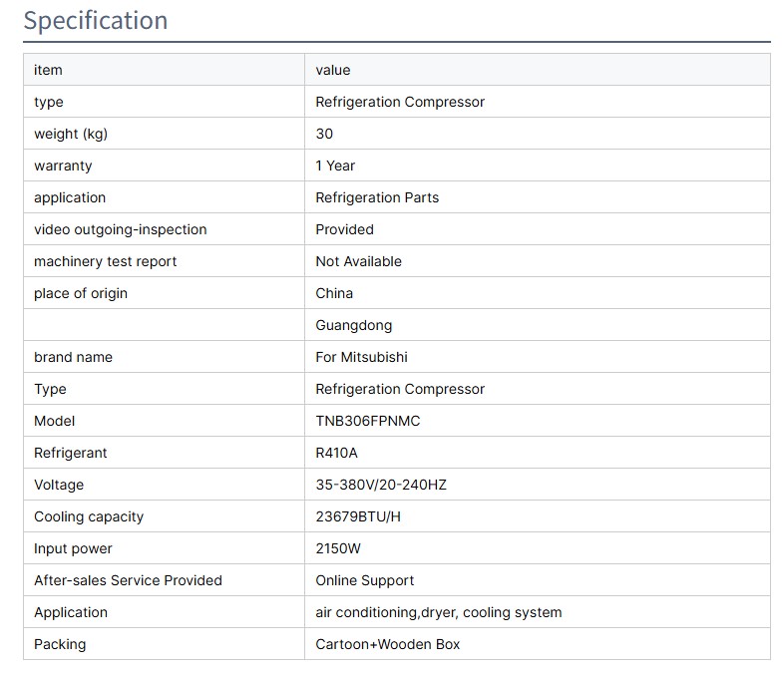Viewport: 784px width, 676px height.
Task: Click the R410A refrigerant value
Action: tap(336, 453)
